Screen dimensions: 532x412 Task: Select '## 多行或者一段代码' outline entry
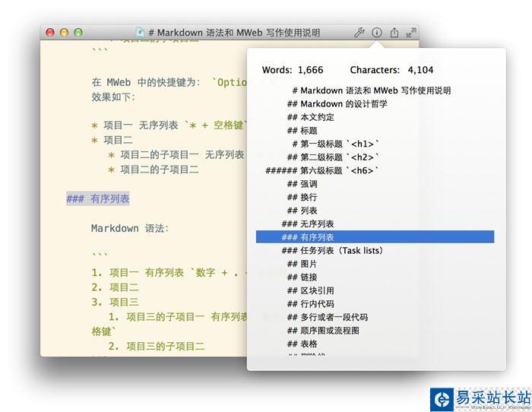(328, 317)
